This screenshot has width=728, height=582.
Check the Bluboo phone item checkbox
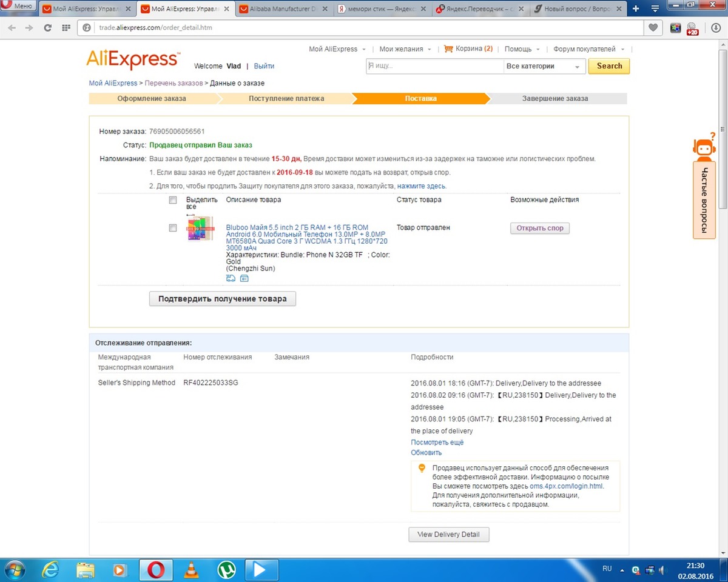click(173, 228)
